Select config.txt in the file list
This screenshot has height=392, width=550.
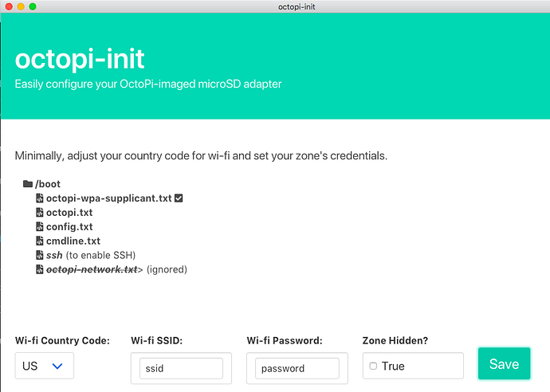[69, 227]
